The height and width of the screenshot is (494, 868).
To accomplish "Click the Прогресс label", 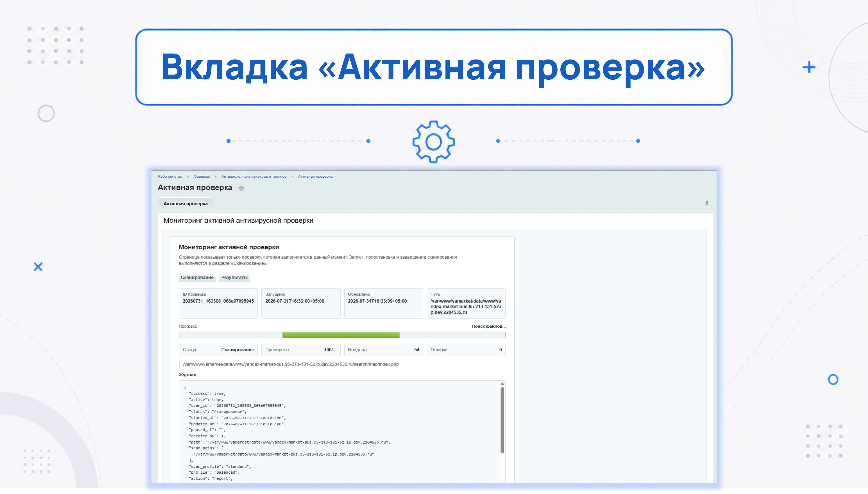I will [188, 326].
